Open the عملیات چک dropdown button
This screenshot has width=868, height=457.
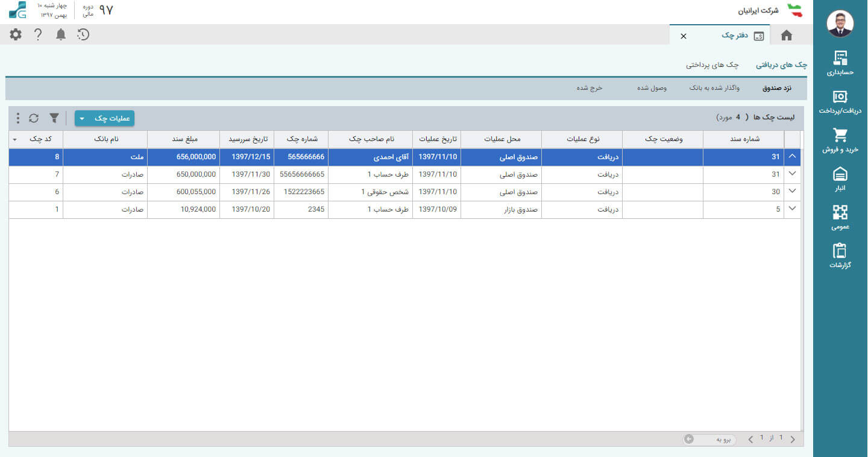104,118
